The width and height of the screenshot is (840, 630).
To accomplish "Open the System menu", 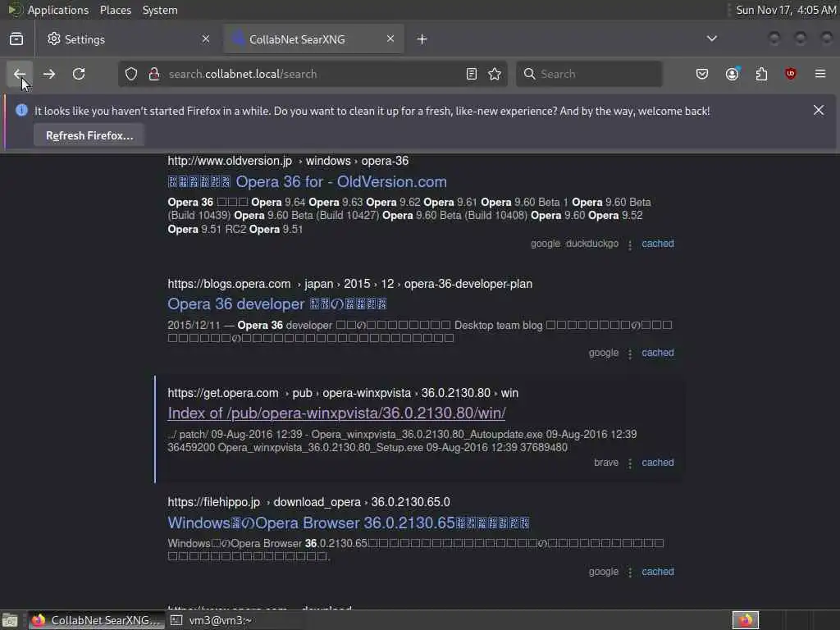I will (x=160, y=10).
